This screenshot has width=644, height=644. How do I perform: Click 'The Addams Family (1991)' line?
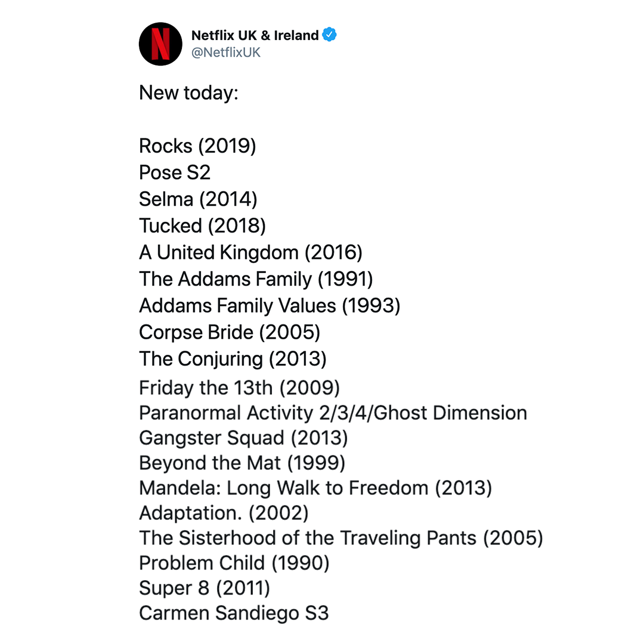pyautogui.click(x=256, y=279)
